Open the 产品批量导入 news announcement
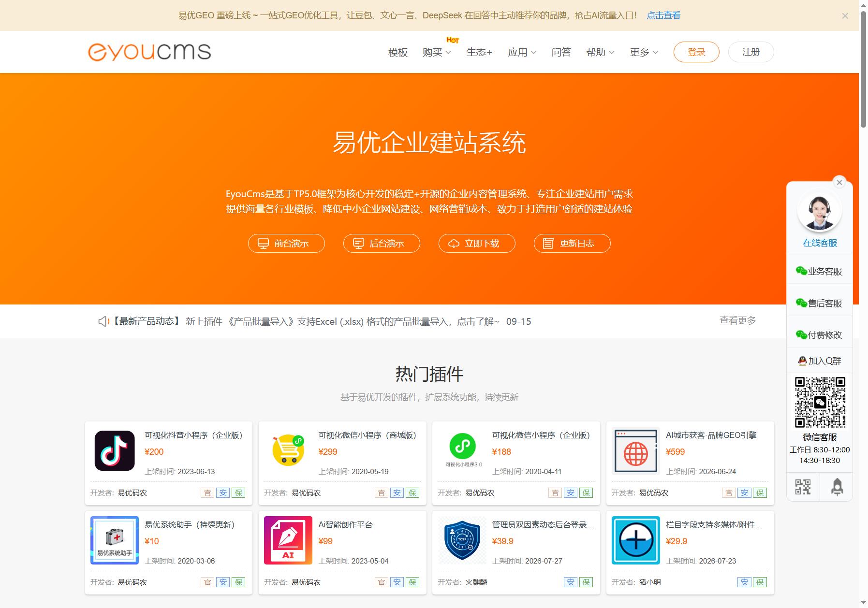The image size is (868, 608). tap(358, 321)
